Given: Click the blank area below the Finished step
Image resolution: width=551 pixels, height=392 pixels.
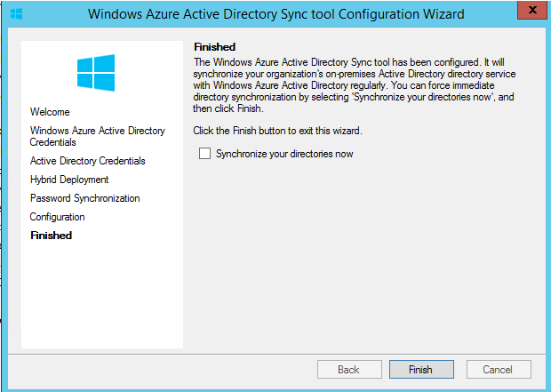Looking at the screenshot, I should (x=101, y=293).
